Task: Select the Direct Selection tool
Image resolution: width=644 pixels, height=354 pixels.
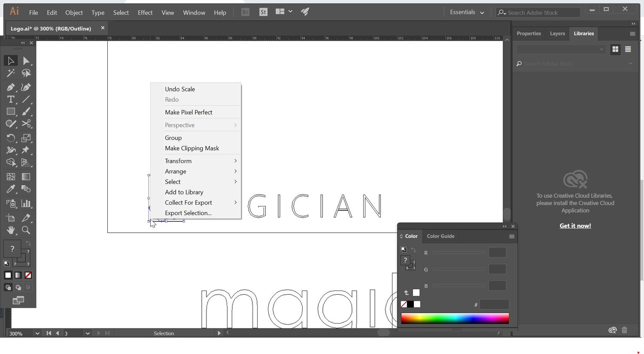Action: [26, 61]
